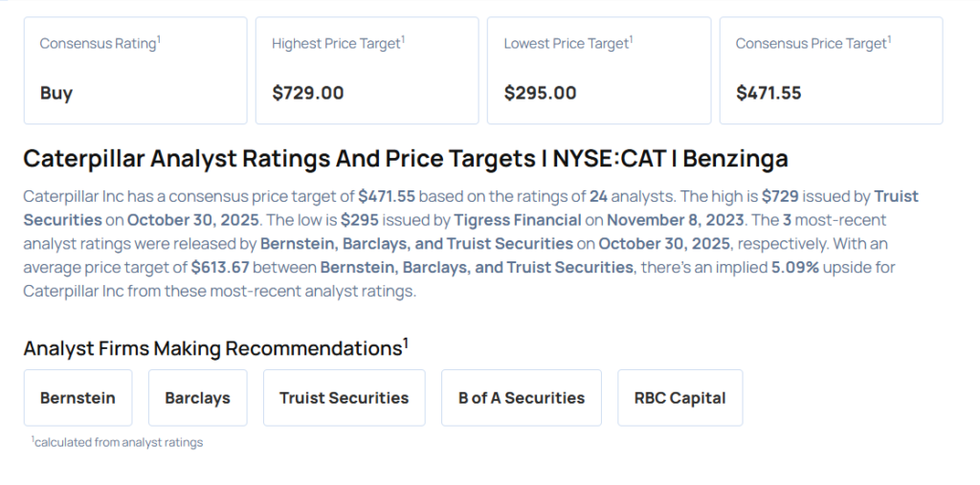Click the 'calculated from analyst ratings' footnote
Screen dimensions: 980x485
click(118, 442)
